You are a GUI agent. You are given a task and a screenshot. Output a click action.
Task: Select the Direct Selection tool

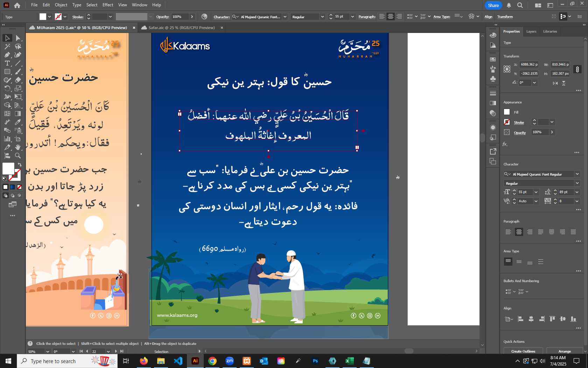pos(18,38)
